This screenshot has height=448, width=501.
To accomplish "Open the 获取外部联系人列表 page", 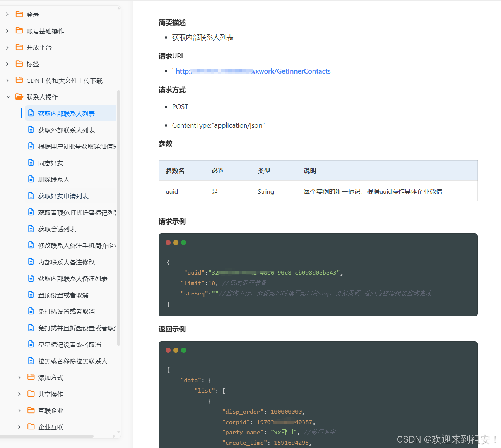I will coord(67,130).
